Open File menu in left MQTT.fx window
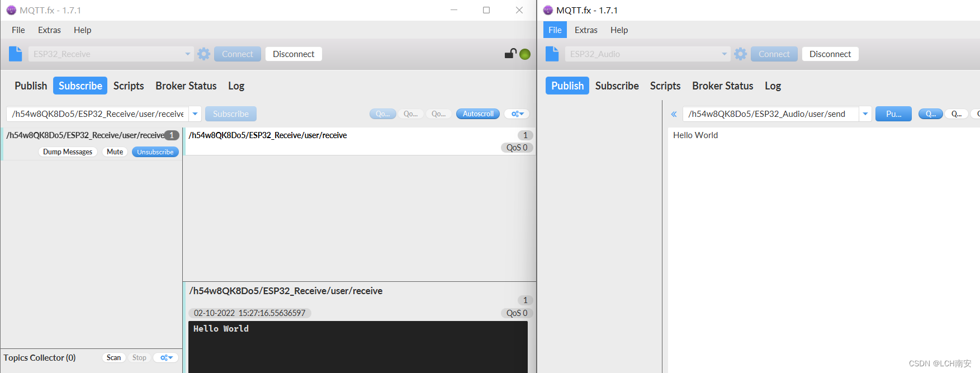Image resolution: width=980 pixels, height=373 pixels. tap(18, 30)
